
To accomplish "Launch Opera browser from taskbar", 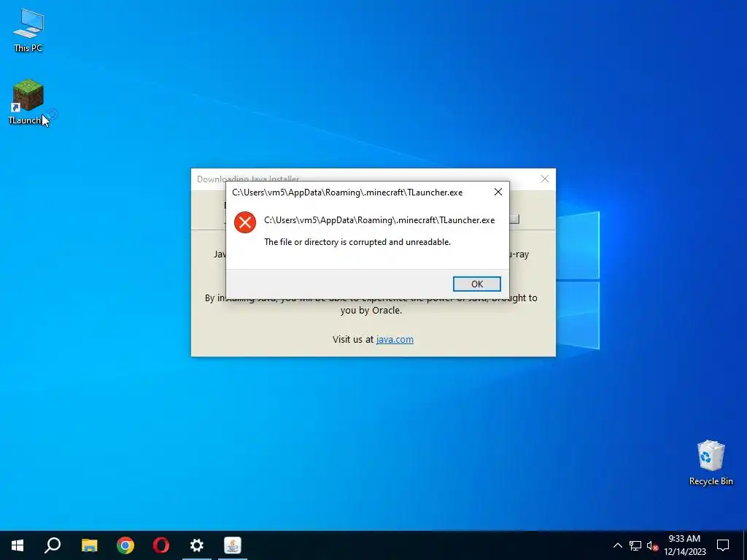I will [x=161, y=545].
